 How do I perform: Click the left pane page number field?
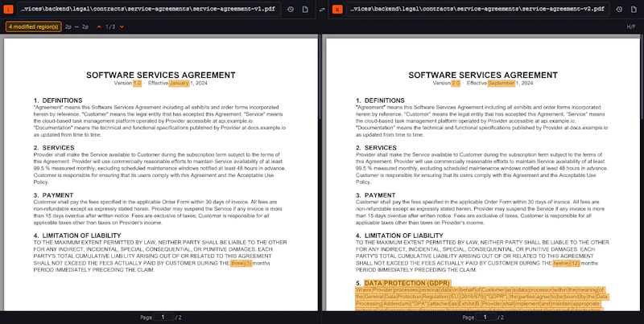point(163,317)
